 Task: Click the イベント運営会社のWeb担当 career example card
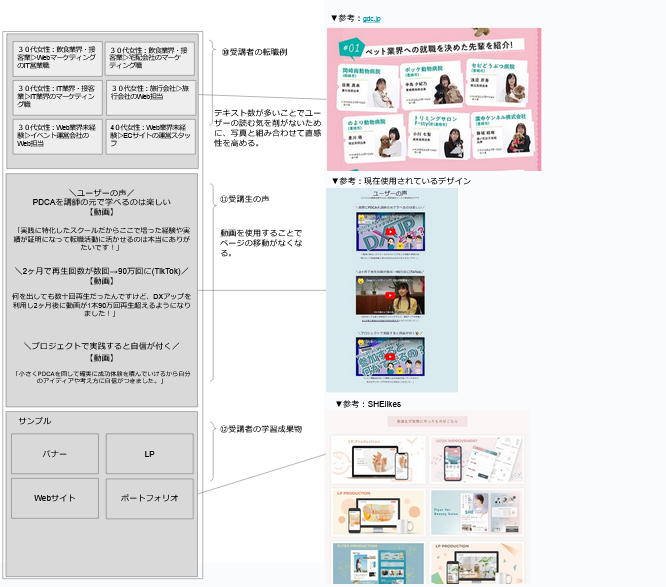click(57, 136)
